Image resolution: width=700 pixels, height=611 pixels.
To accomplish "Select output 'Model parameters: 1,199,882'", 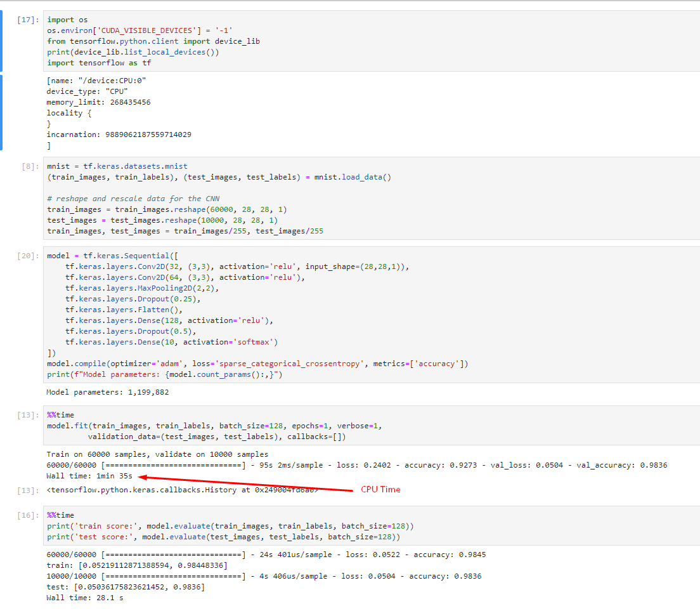I will point(108,392).
